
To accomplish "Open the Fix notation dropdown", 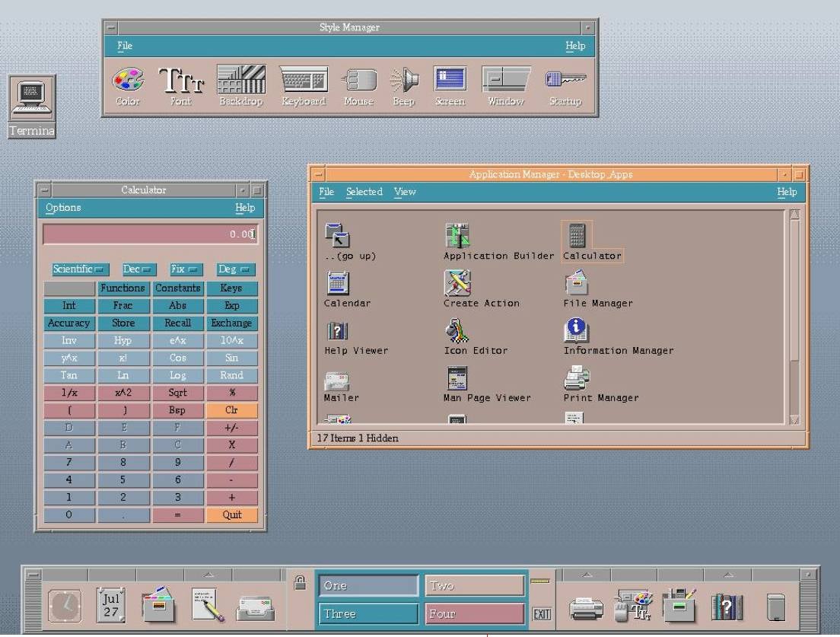I will pos(186,269).
